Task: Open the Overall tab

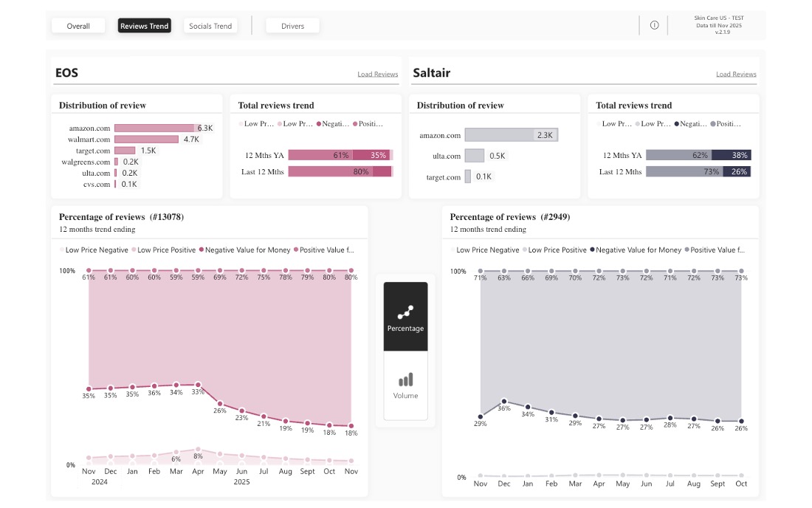Action: tap(78, 26)
